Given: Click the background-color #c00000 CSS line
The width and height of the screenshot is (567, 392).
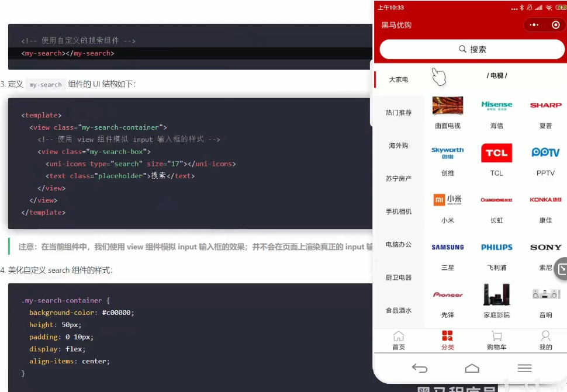Looking at the screenshot, I should [x=82, y=313].
